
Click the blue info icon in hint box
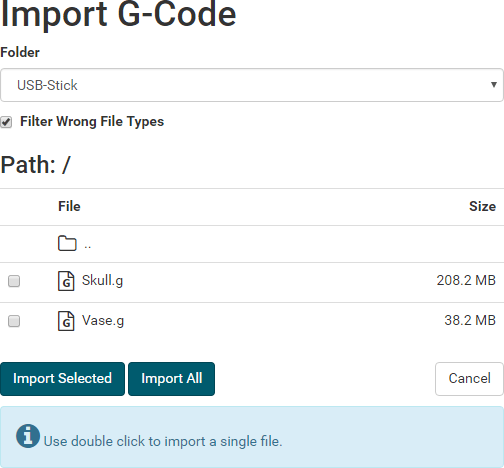pos(28,436)
